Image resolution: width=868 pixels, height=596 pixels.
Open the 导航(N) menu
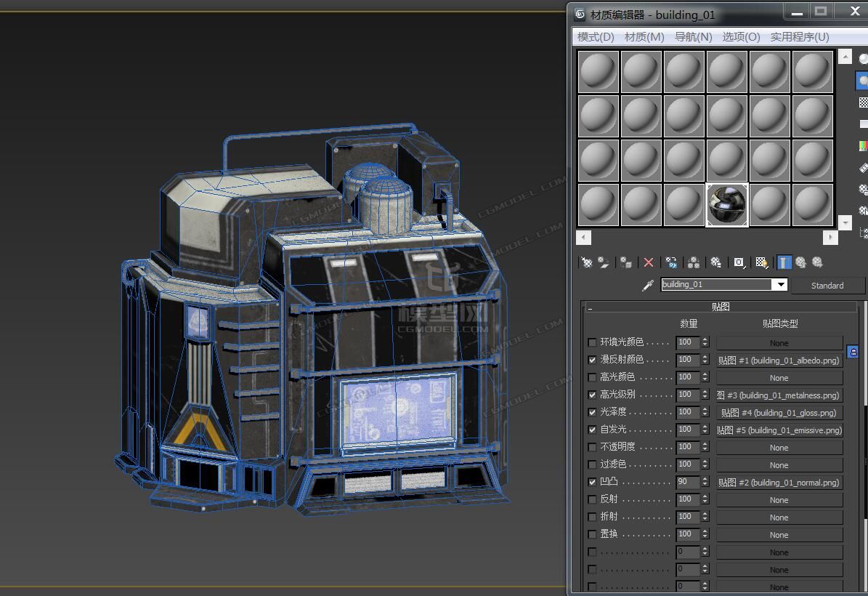click(693, 37)
